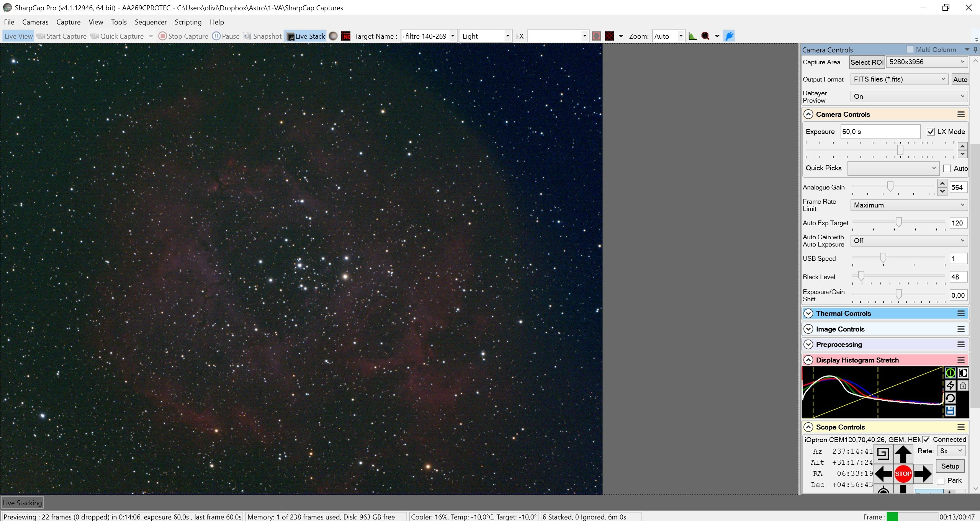Click the half-circle contrast icon in histogram

(963, 373)
